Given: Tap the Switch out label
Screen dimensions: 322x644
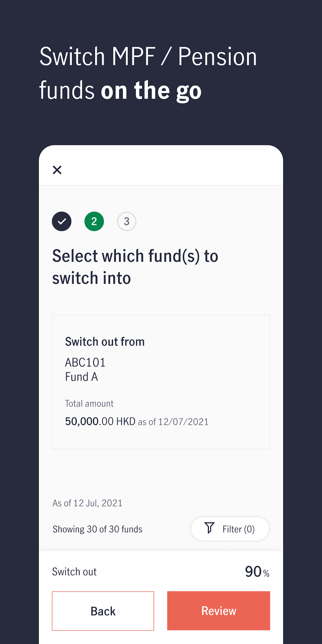Looking at the screenshot, I should [x=74, y=572].
